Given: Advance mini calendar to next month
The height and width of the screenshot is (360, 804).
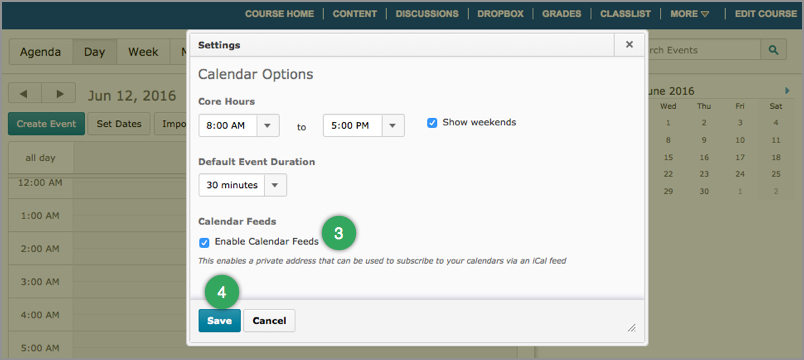Looking at the screenshot, I should coord(788,91).
